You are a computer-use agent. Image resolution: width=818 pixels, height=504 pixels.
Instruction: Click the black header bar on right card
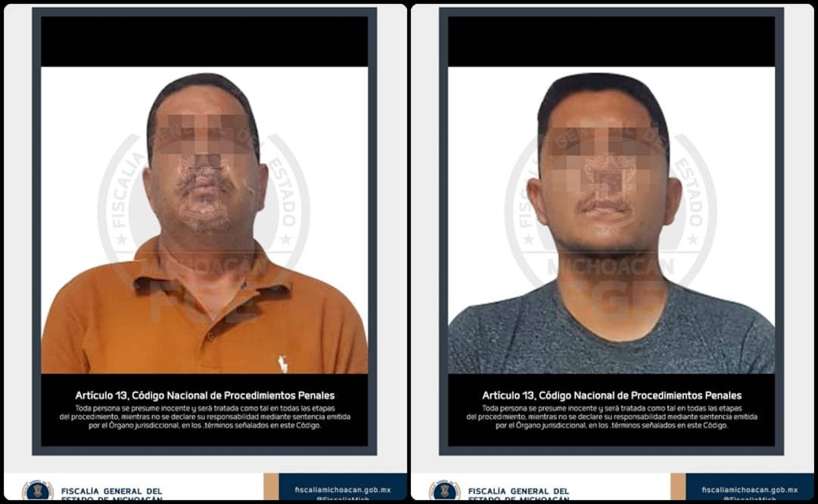tap(611, 42)
